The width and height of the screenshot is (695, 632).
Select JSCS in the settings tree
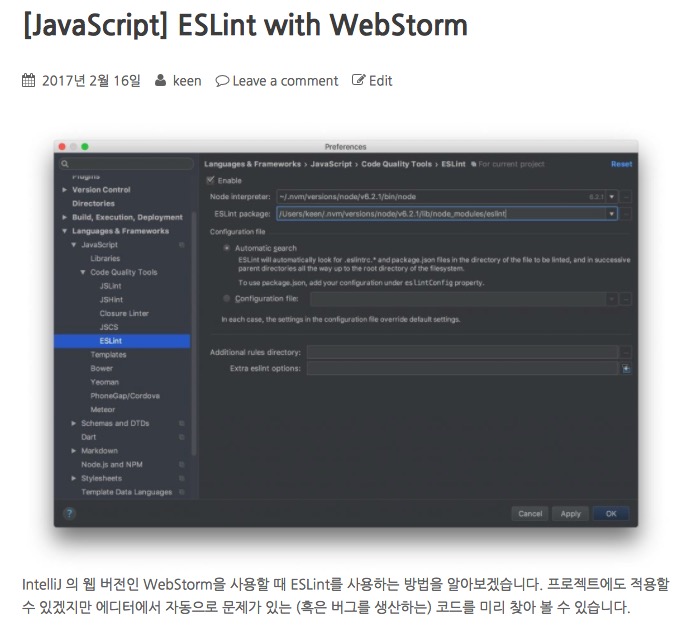(x=109, y=327)
